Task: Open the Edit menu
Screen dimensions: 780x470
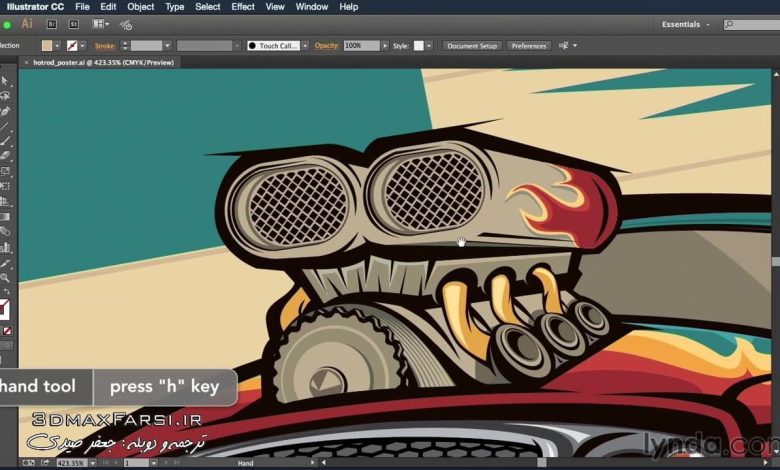Action: click(108, 7)
